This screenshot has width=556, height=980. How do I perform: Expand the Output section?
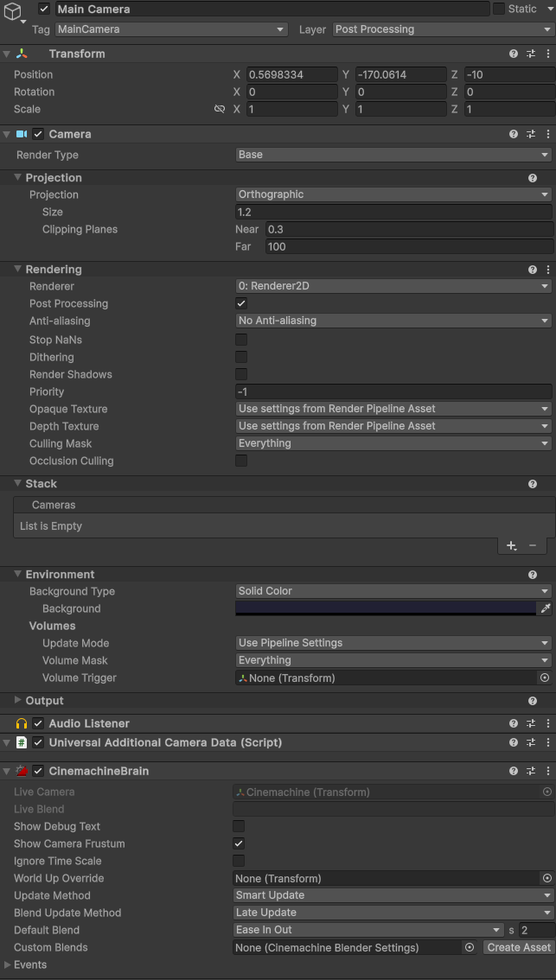click(x=19, y=701)
